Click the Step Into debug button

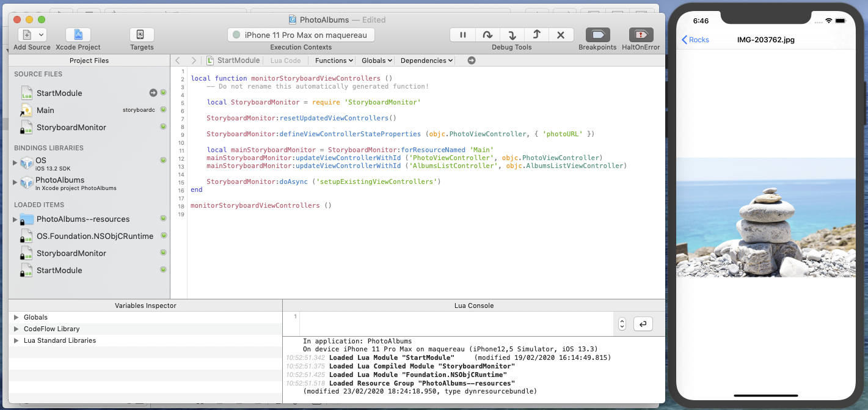[512, 35]
